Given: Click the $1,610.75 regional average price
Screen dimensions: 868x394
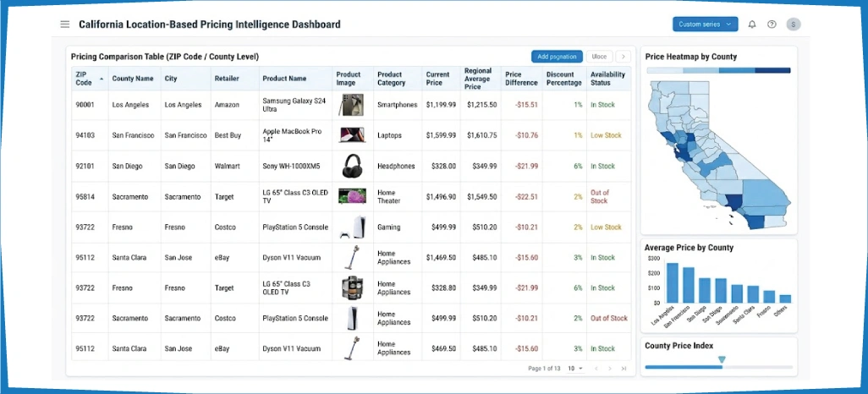Looking at the screenshot, I should 481,135.
